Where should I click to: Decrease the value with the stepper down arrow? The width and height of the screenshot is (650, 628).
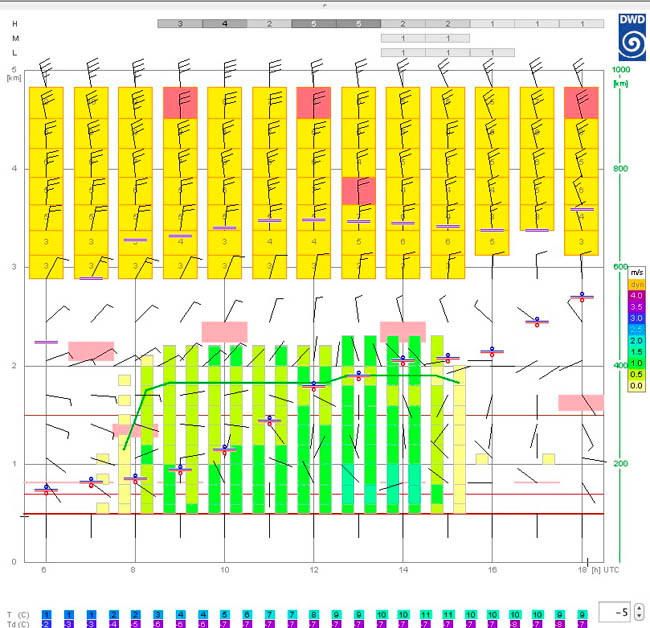[639, 616]
